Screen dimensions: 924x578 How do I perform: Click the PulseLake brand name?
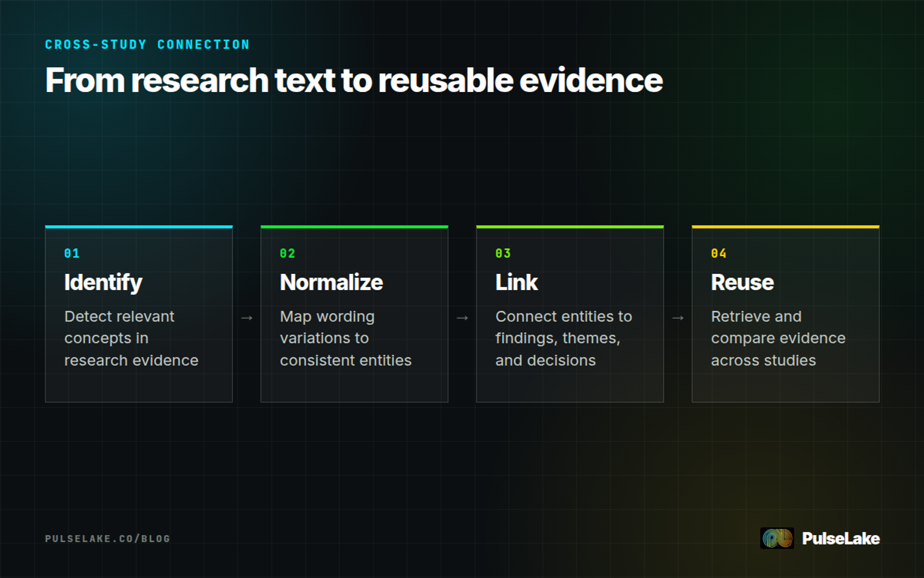841,539
